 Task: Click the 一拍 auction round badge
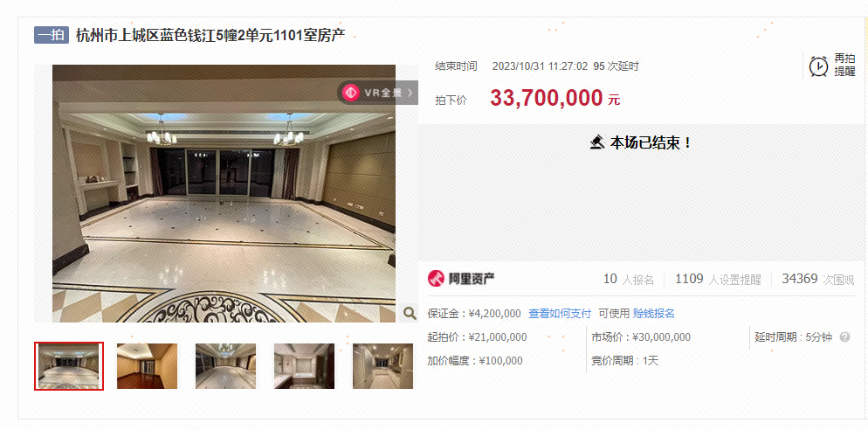click(x=52, y=36)
